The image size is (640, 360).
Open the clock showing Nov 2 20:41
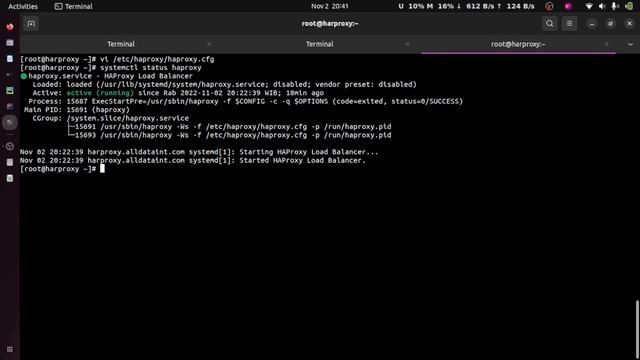point(330,6)
